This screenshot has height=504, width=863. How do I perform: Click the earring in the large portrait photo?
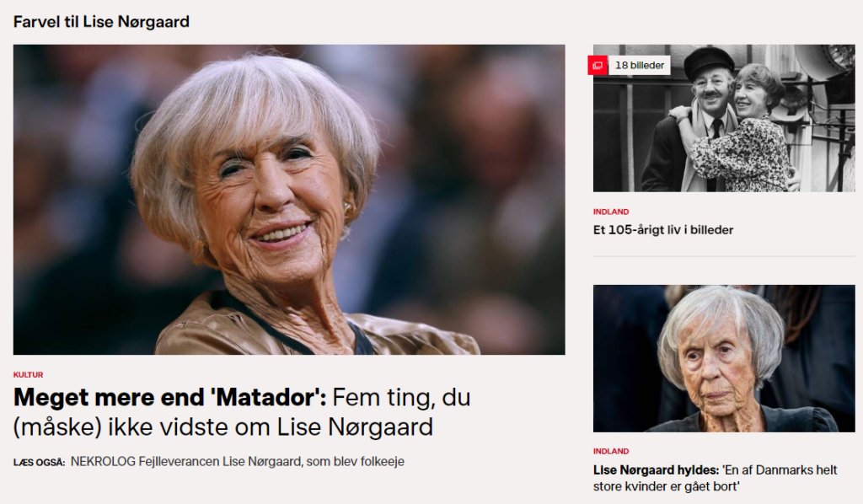pyautogui.click(x=348, y=208)
